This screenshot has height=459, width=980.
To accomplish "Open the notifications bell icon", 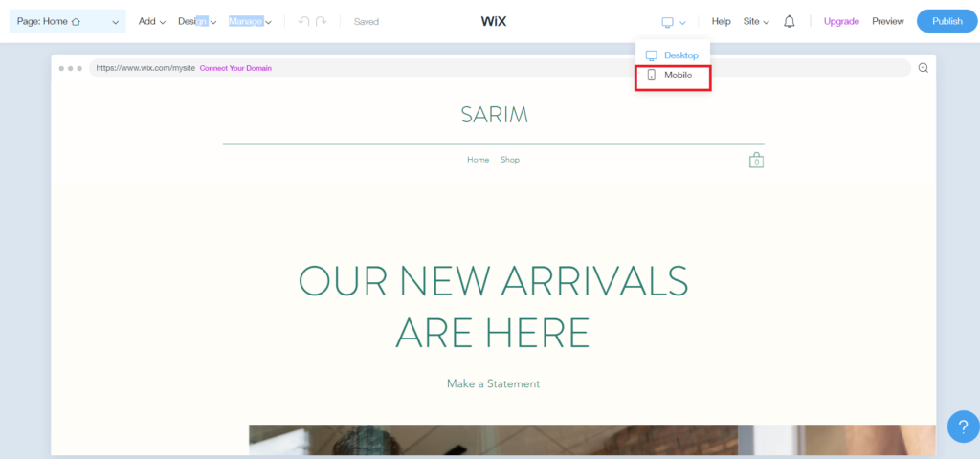I will 790,22.
